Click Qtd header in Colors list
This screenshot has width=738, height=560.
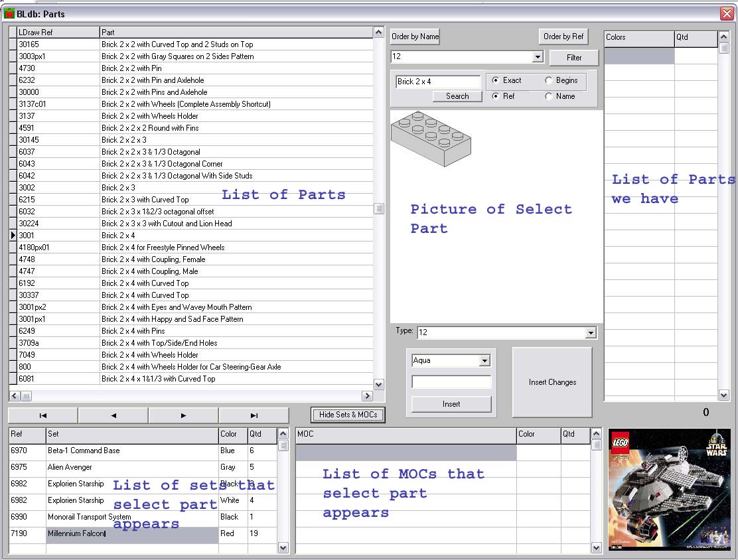[x=696, y=38]
